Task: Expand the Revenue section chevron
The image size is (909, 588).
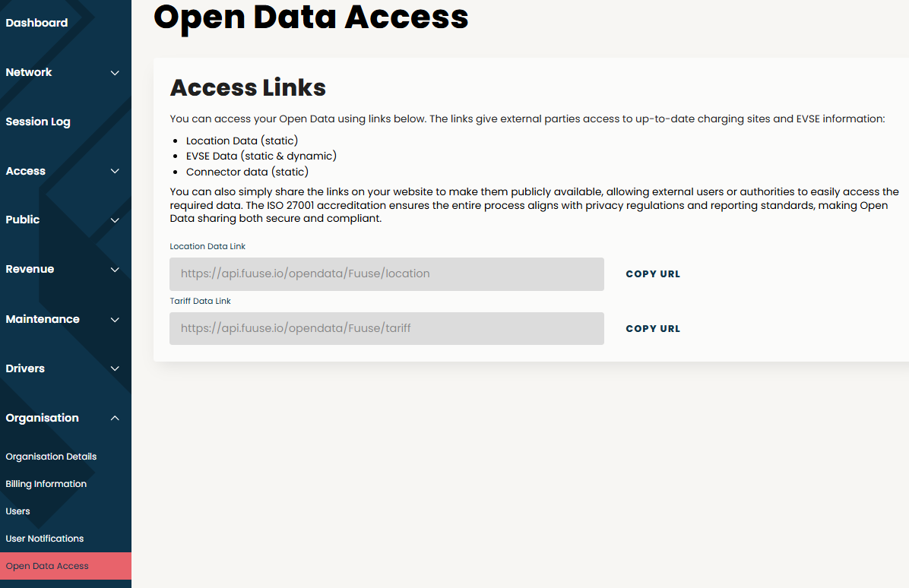Action: tap(115, 270)
